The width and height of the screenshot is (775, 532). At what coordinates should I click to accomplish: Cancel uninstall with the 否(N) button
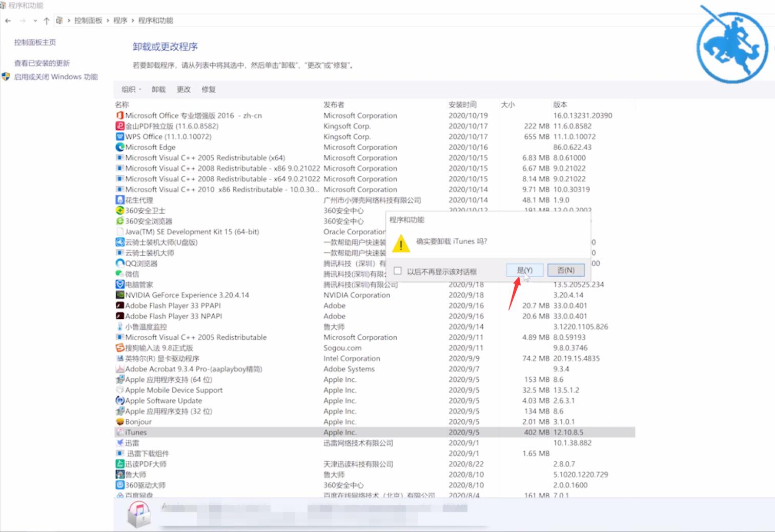coord(566,270)
